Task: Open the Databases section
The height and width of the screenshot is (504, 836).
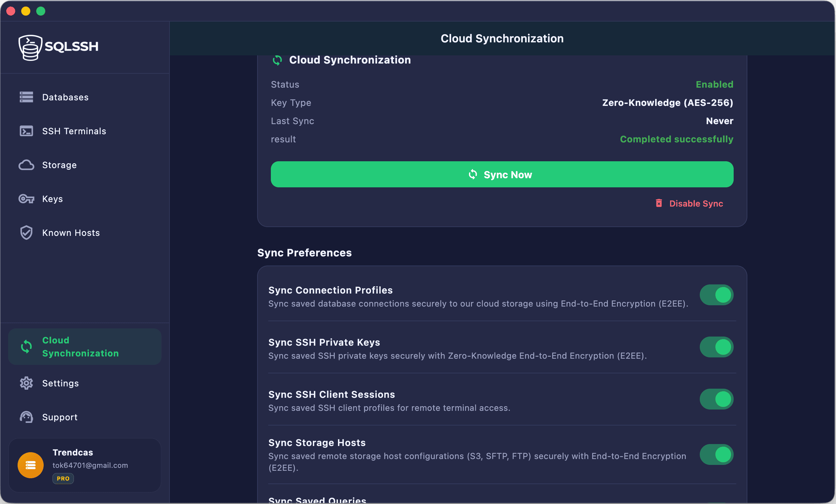Action: click(x=85, y=97)
